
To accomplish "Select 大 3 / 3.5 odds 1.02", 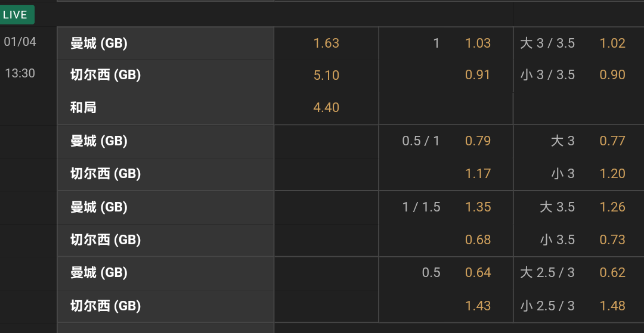I will point(612,43).
